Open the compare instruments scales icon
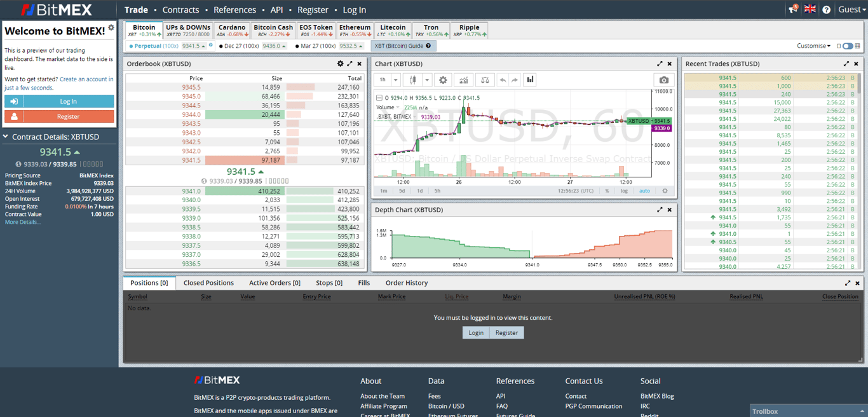Viewport: 868px width, 417px height. click(485, 79)
